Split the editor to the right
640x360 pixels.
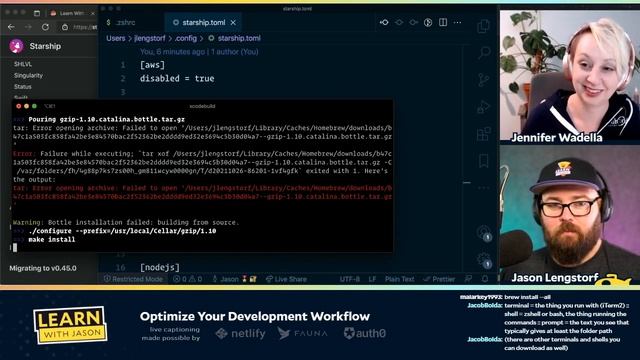[443, 22]
